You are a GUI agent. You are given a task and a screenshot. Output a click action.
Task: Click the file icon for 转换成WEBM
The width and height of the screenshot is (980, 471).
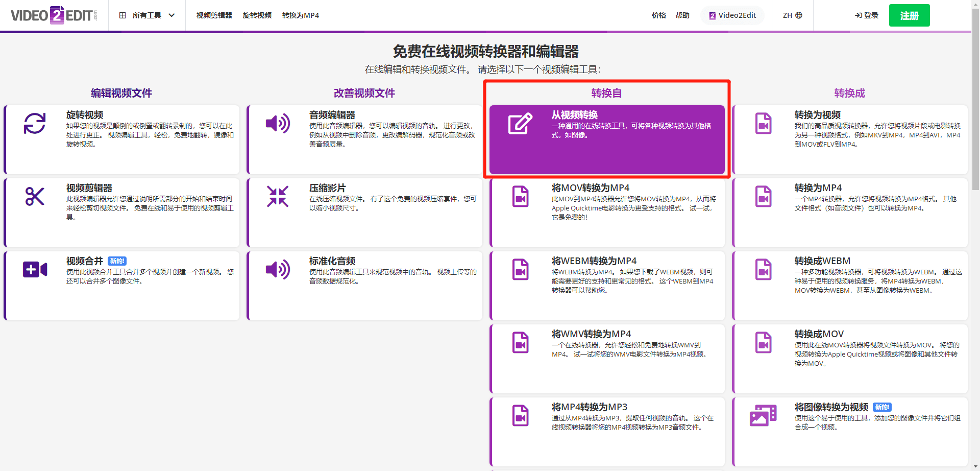[x=764, y=269]
